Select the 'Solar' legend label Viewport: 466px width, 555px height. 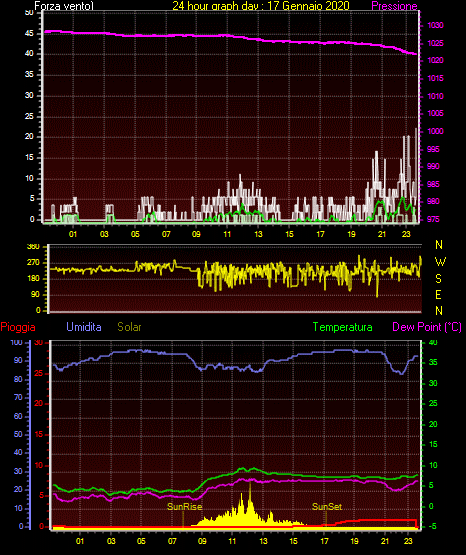(x=130, y=327)
